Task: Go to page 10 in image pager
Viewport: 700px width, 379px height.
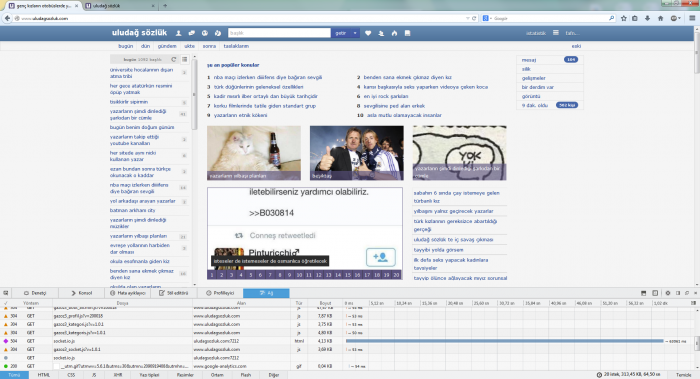Action: [x=299, y=275]
